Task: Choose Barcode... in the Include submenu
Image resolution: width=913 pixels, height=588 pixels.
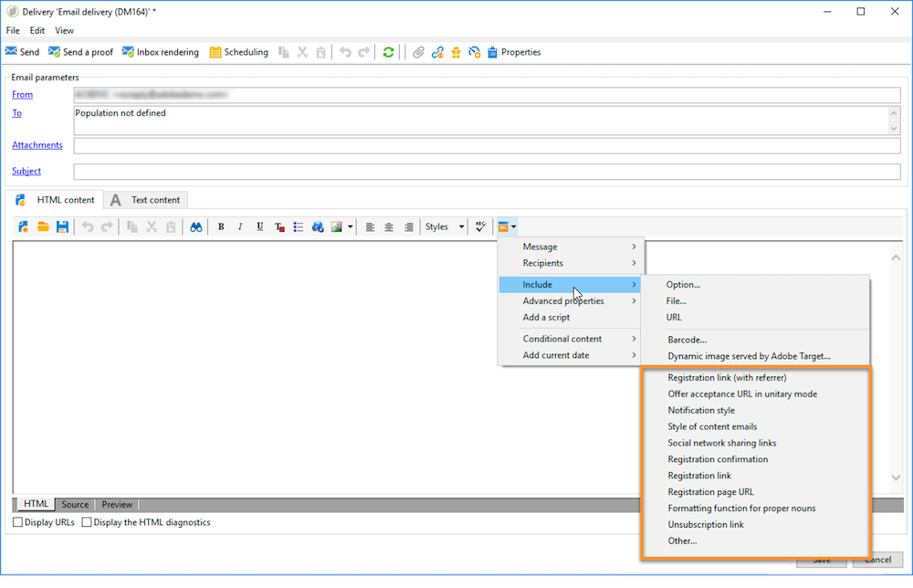Action: [x=755, y=340]
